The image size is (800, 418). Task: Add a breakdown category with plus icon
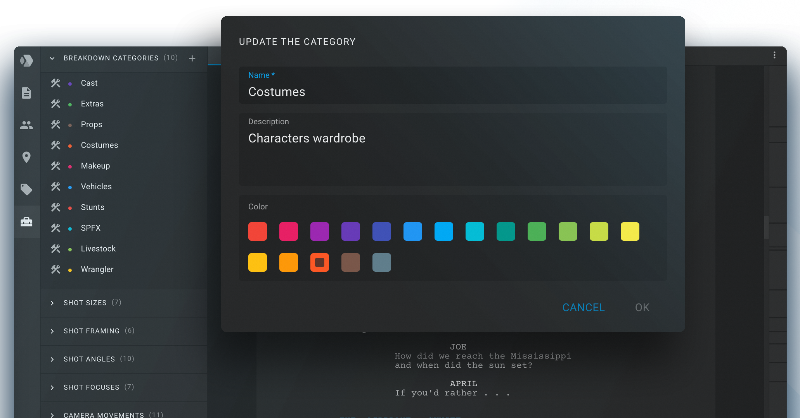click(192, 58)
